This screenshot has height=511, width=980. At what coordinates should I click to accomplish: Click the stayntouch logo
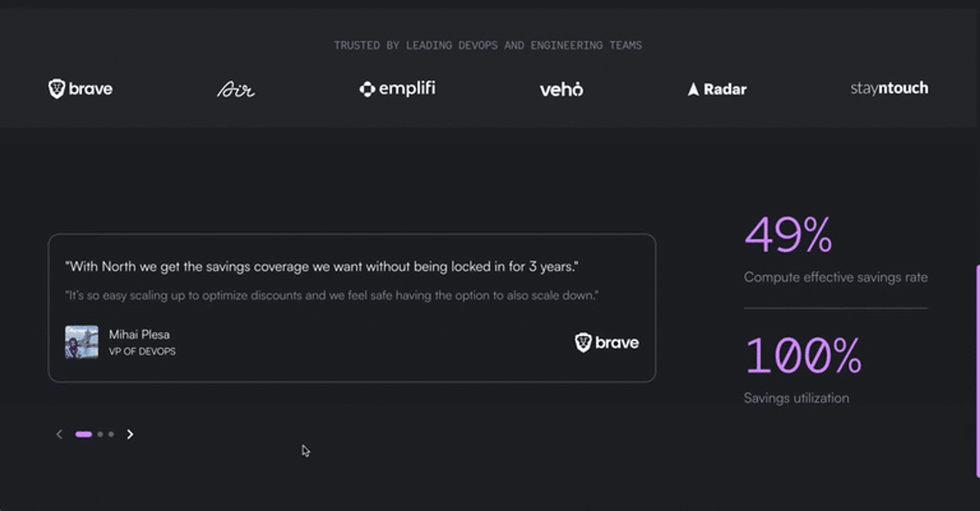coord(889,88)
